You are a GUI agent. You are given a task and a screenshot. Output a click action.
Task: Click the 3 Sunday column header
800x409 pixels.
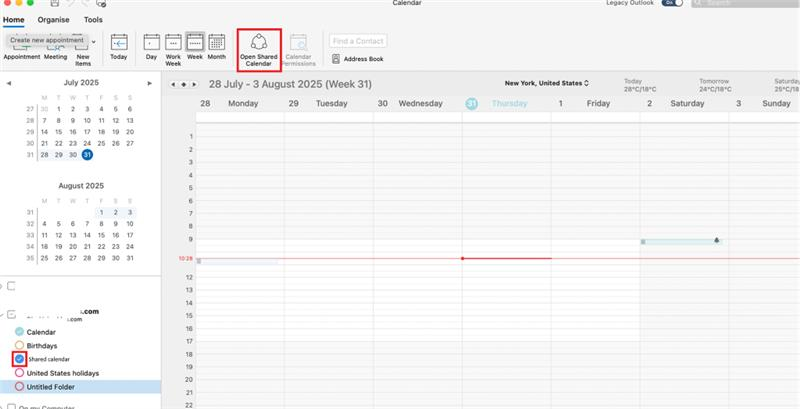point(764,104)
